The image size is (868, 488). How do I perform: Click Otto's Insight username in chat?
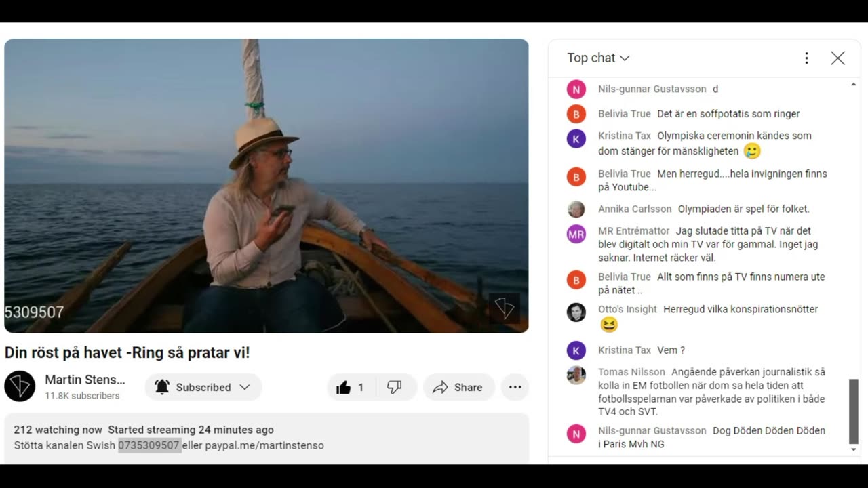click(x=627, y=309)
